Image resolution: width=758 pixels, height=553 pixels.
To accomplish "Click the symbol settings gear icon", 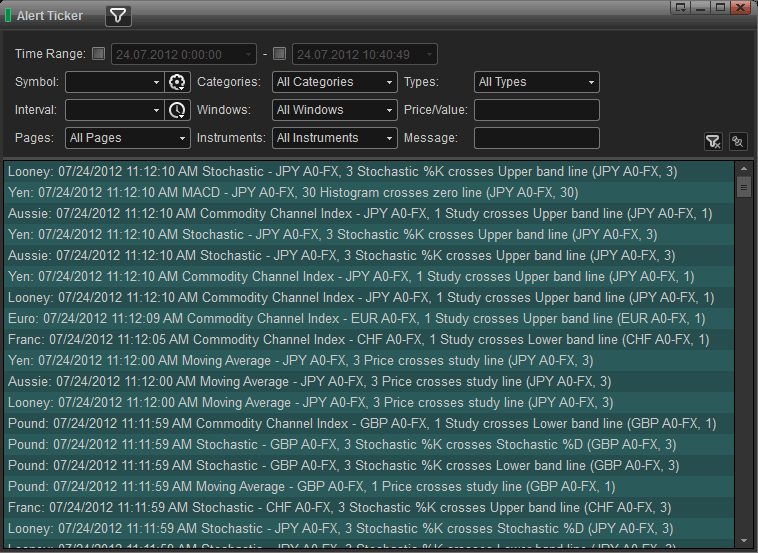I will [177, 82].
